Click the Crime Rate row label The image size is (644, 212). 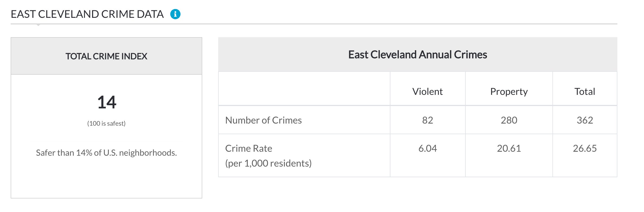pyautogui.click(x=249, y=149)
